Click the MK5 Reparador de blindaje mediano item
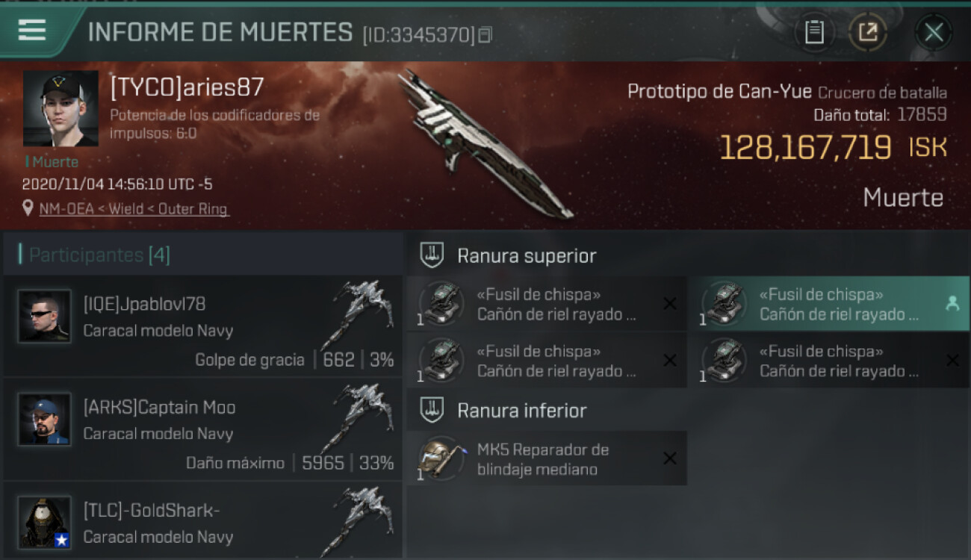The height and width of the screenshot is (560, 971). [547, 458]
